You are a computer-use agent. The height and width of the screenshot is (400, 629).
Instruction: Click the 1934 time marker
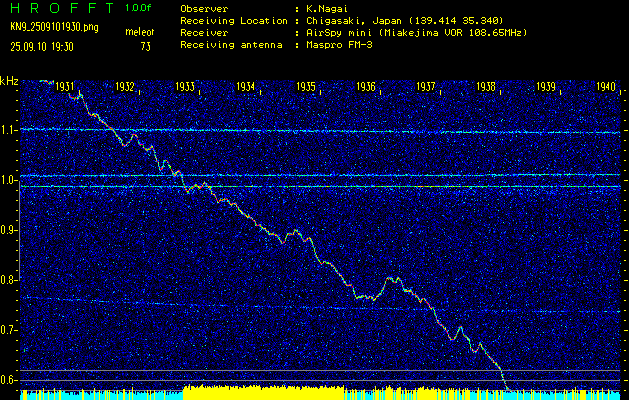[x=245, y=86]
